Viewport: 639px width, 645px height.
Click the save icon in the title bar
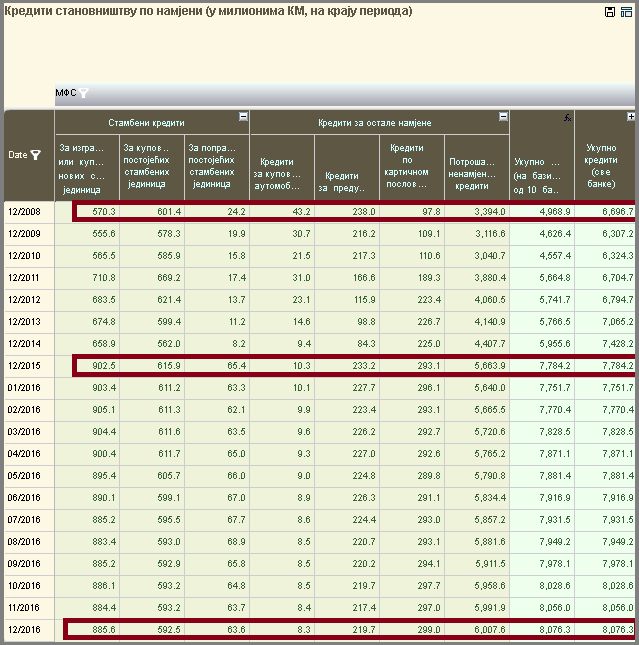click(x=610, y=11)
